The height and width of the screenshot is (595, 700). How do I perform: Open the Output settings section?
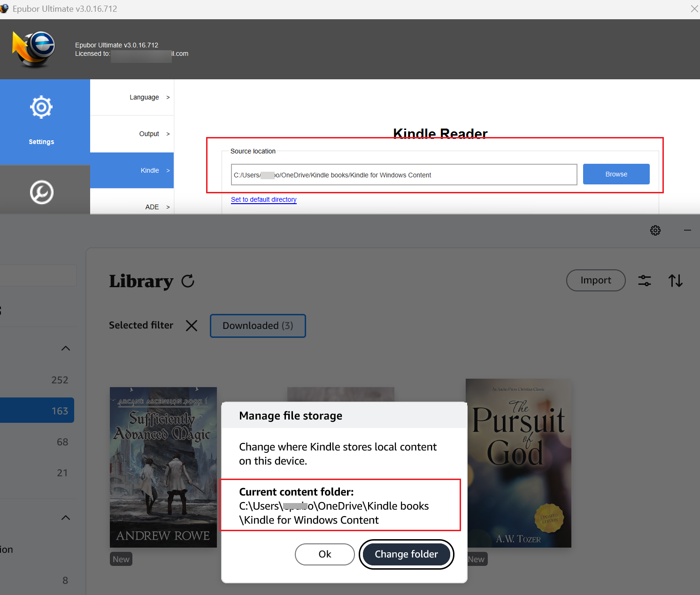[132, 134]
